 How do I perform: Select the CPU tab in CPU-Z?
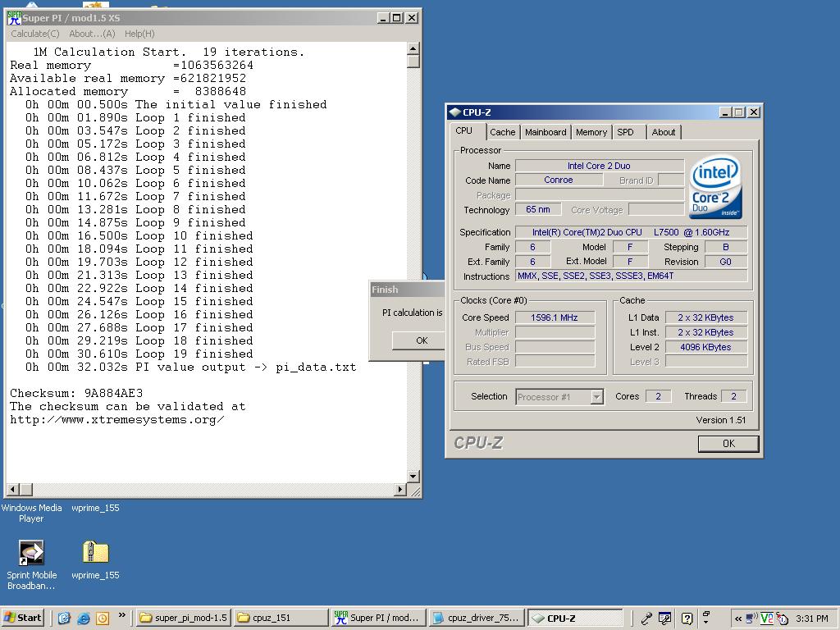[464, 130]
